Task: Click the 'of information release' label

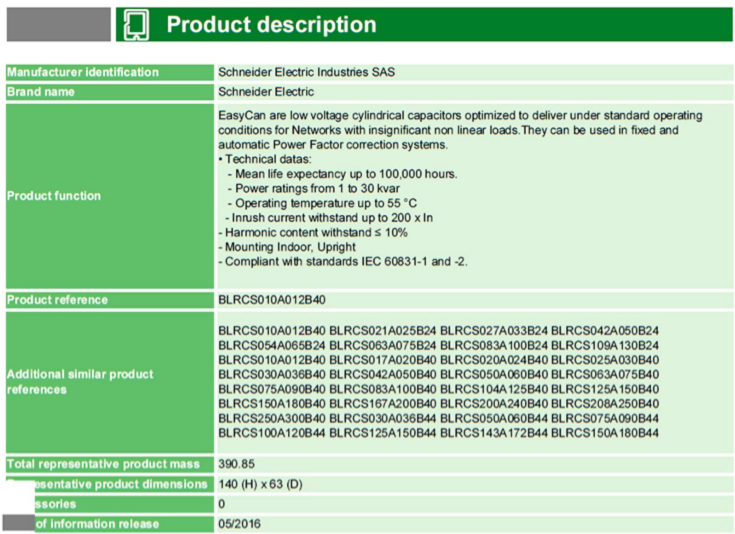Action: [x=98, y=524]
